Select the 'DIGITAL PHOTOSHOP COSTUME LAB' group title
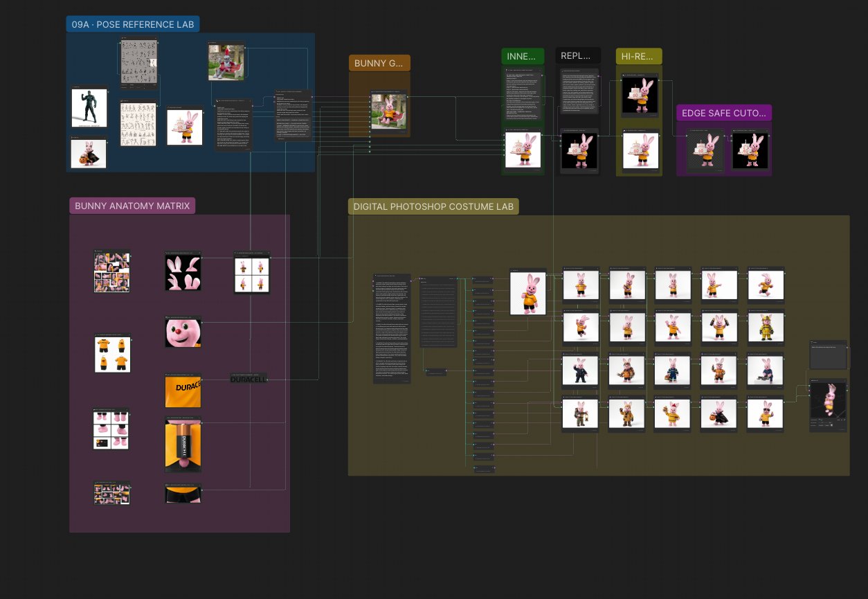Screen dimensions: 868x599 pos(433,206)
